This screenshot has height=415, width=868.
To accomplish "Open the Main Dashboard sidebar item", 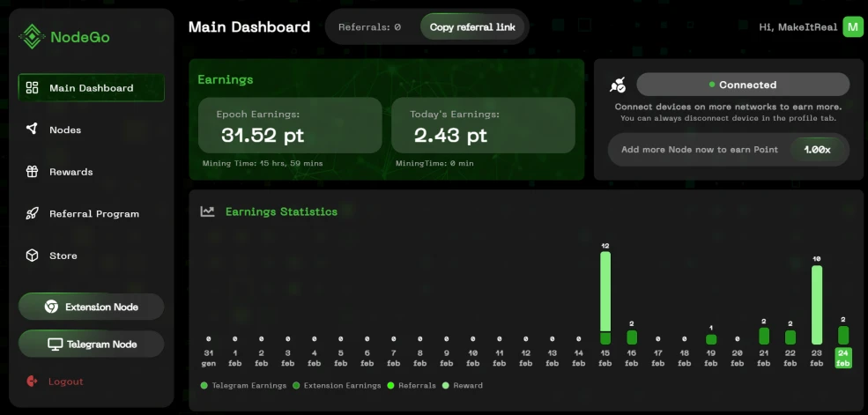I will [92, 87].
